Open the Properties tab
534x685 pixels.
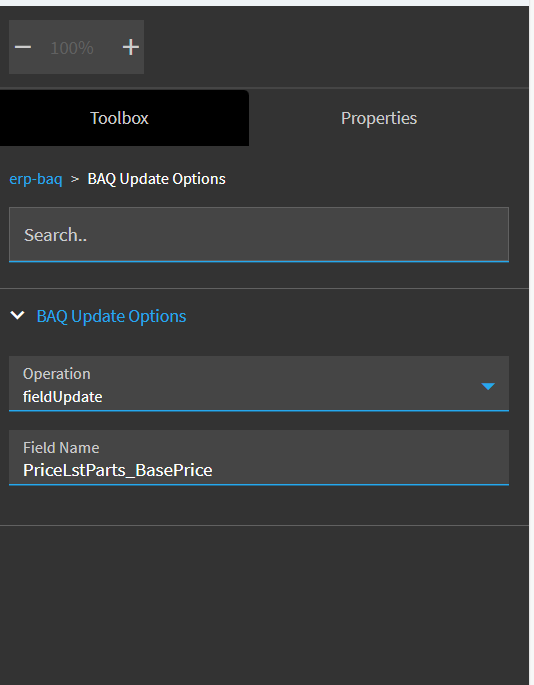coord(379,118)
